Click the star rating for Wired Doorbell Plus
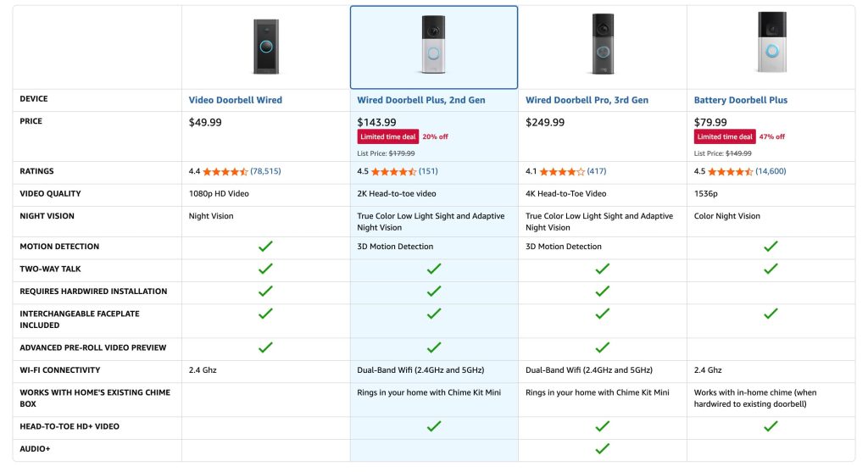The image size is (868, 472). pos(393,171)
